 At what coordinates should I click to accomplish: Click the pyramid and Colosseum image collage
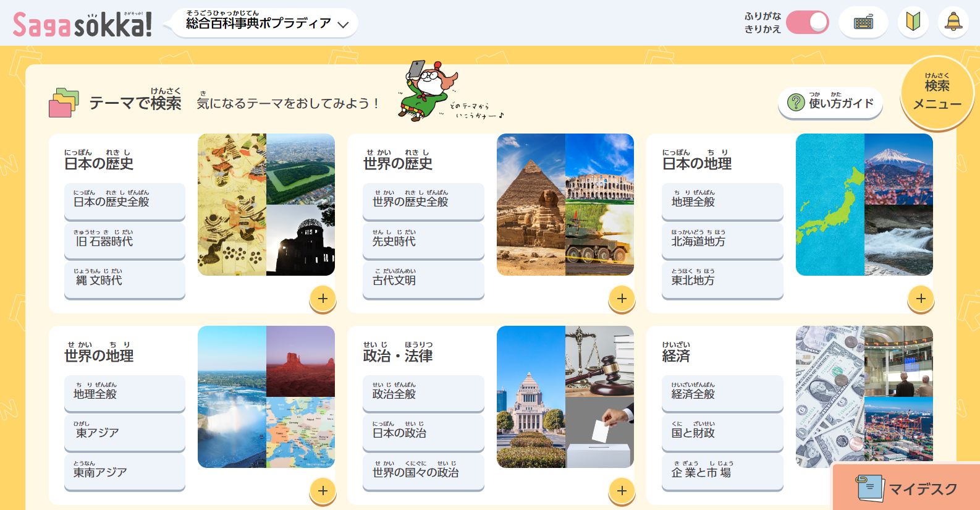(x=565, y=205)
